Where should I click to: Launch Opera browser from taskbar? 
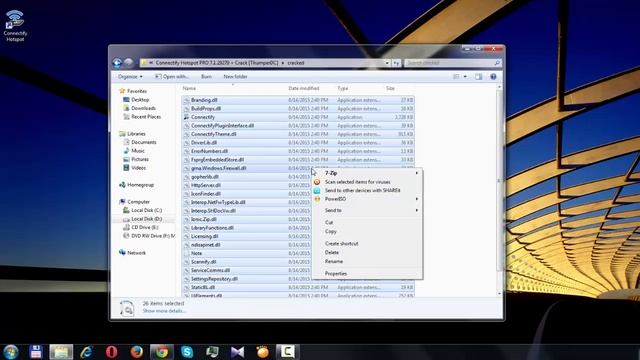(111, 351)
